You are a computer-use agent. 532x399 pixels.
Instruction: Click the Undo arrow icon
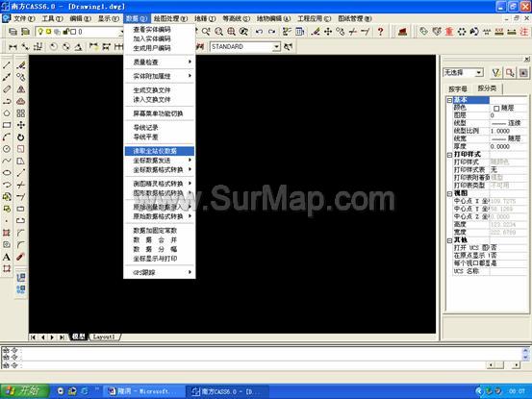pos(259,32)
